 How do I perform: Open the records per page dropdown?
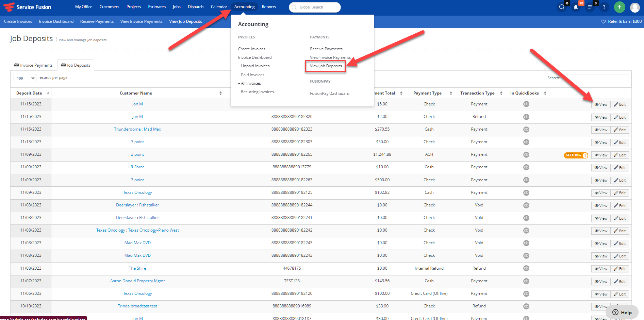coord(25,78)
